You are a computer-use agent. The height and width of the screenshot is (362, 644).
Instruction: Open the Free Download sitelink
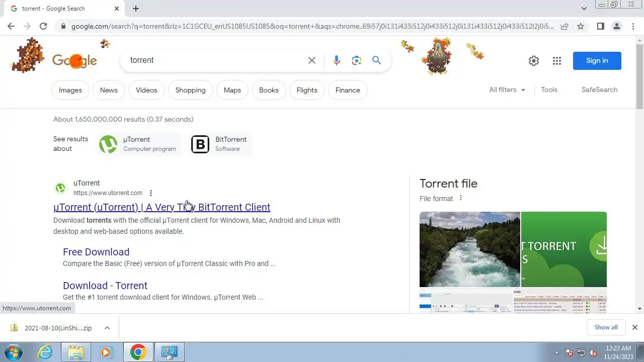[x=96, y=252]
